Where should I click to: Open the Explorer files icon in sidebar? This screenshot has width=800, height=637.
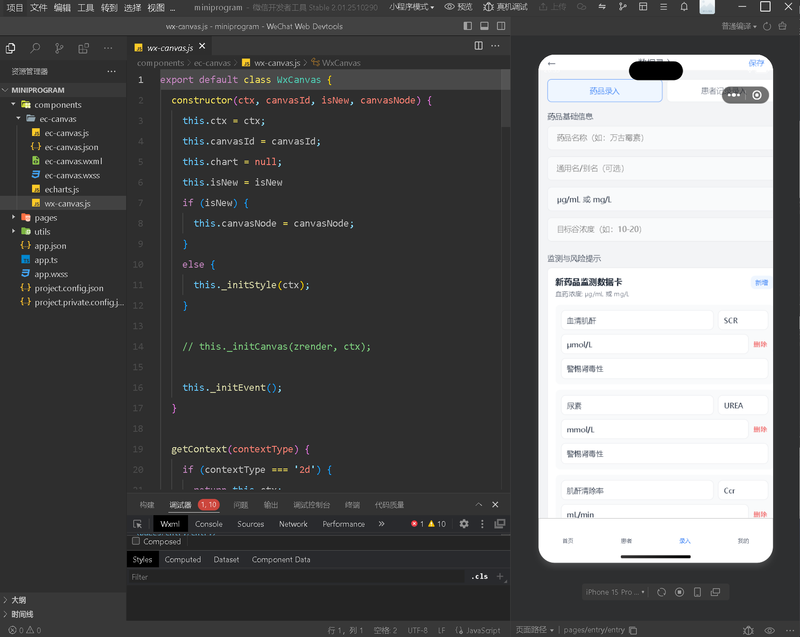pyautogui.click(x=10, y=48)
